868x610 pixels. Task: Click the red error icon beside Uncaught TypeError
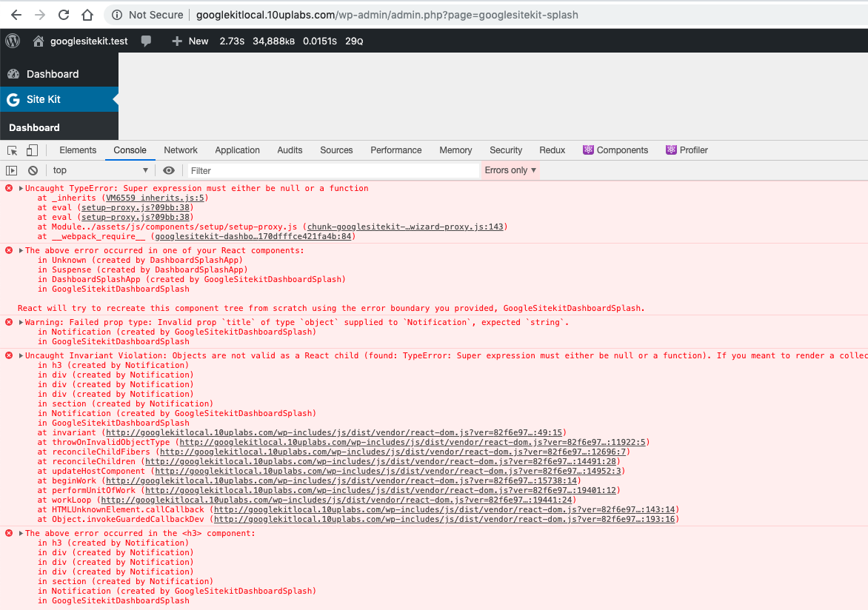[9, 188]
